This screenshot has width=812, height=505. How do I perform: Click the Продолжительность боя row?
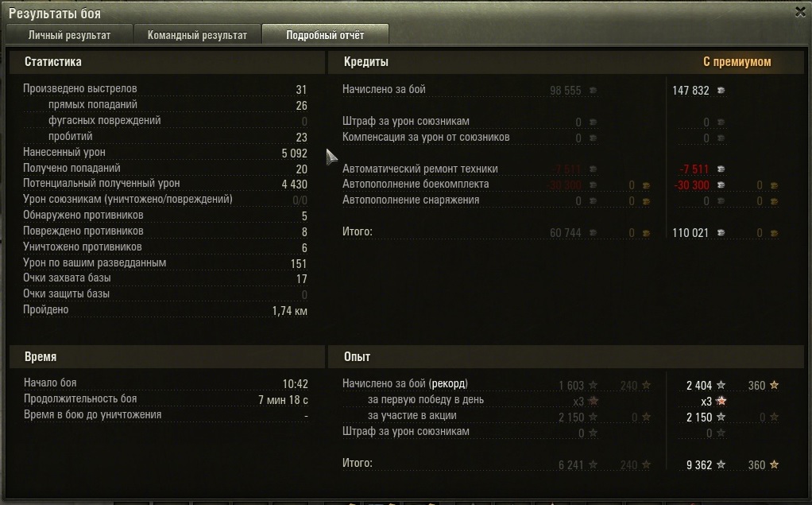166,399
